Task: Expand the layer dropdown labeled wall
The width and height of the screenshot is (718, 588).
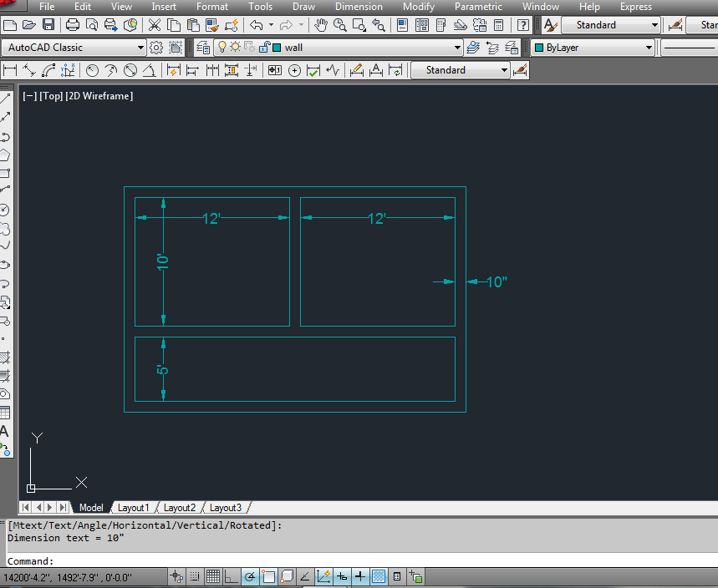Action: pos(459,48)
